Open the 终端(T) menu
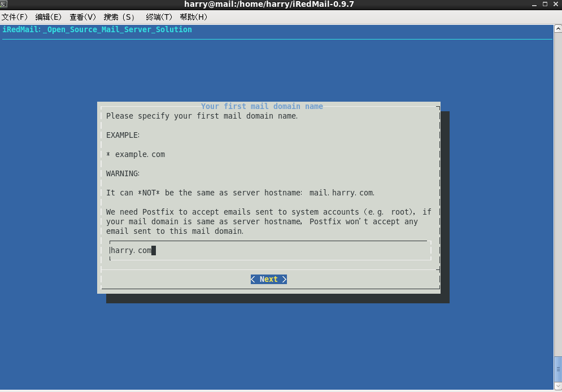Screen dimensions: 562x392 coord(159,17)
